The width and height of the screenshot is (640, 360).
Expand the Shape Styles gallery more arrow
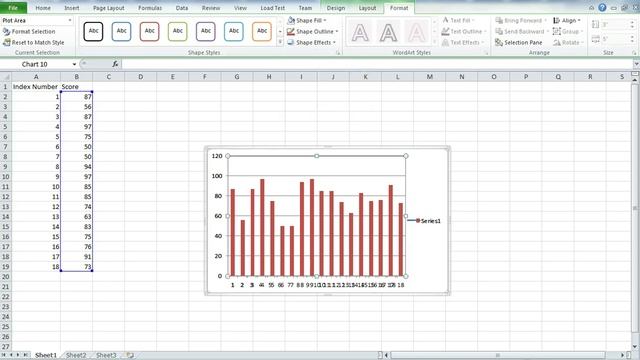click(280, 42)
